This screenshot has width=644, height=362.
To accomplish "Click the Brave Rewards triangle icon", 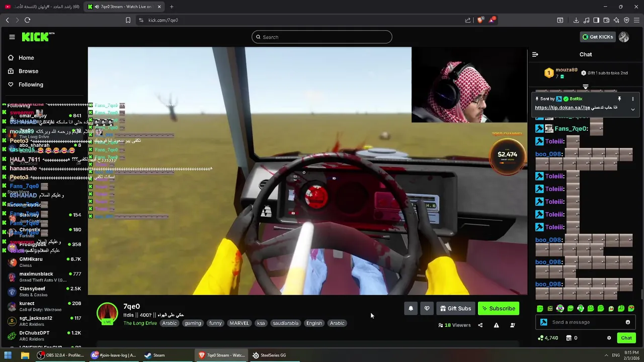I will 492,20.
